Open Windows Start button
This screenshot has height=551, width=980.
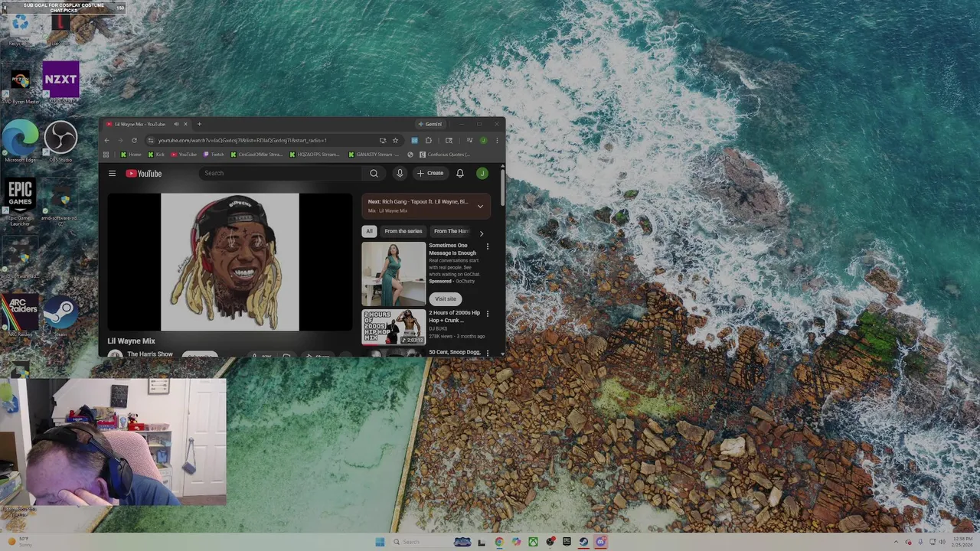(380, 542)
